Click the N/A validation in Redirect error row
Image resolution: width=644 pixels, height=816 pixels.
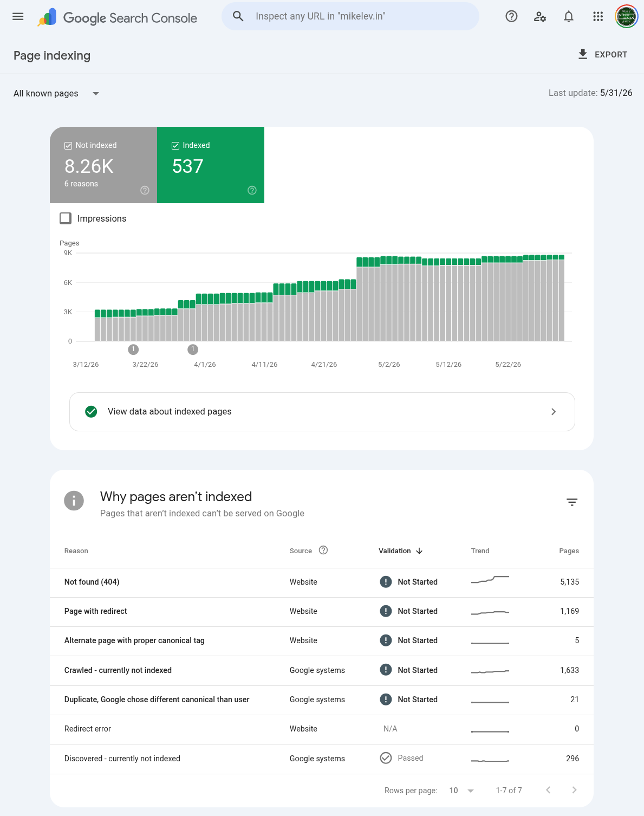point(391,729)
